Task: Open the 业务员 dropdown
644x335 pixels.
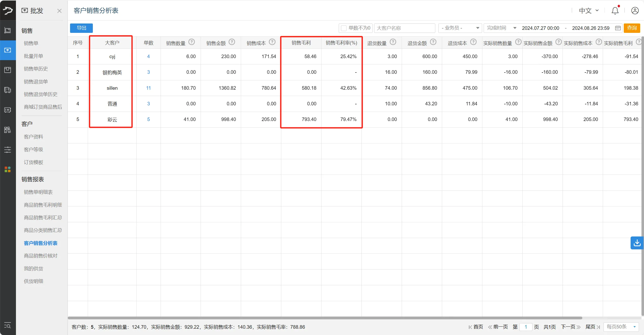Action: [x=460, y=28]
